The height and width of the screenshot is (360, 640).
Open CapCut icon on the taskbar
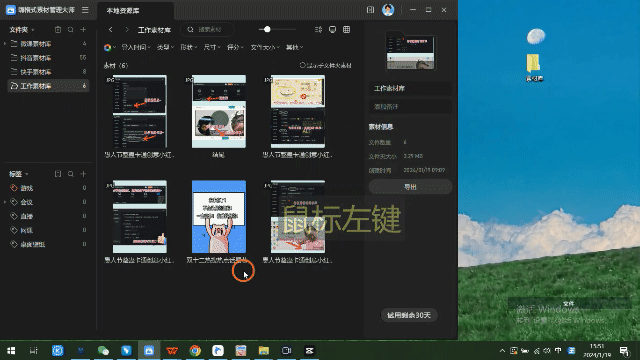[x=309, y=351]
